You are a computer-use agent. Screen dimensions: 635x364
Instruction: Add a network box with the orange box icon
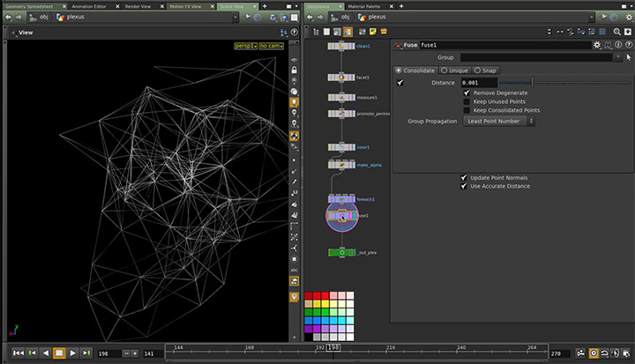[384, 32]
